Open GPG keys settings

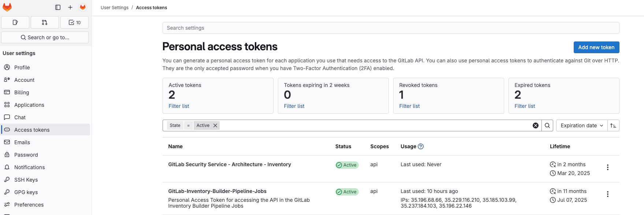(x=45, y=192)
